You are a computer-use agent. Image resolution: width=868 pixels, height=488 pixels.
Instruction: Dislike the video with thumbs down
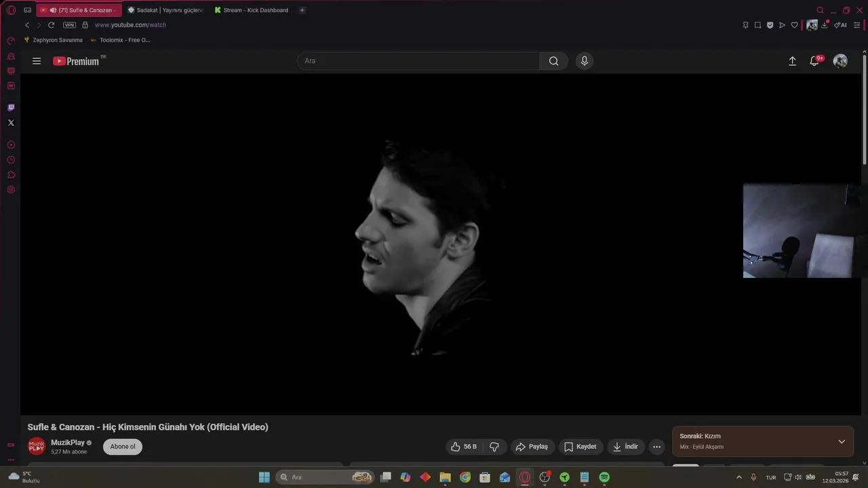click(x=494, y=447)
